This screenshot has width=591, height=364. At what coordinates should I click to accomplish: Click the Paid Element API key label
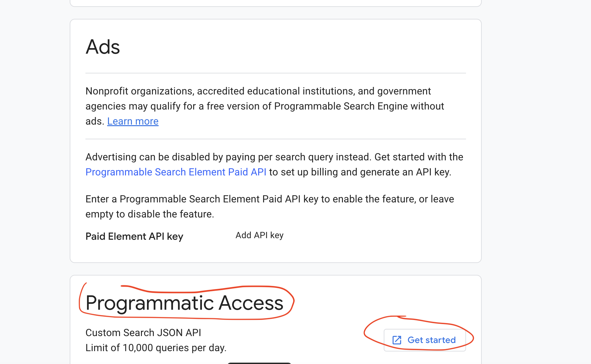(x=134, y=236)
